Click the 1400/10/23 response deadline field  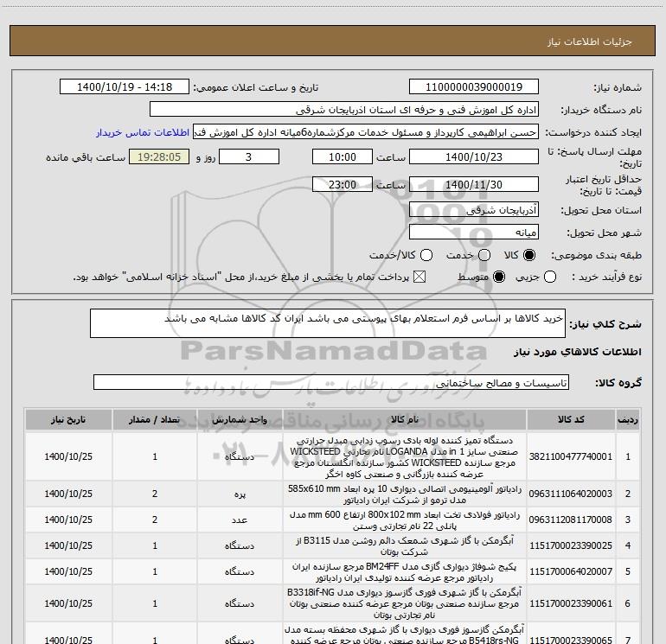pos(474,157)
